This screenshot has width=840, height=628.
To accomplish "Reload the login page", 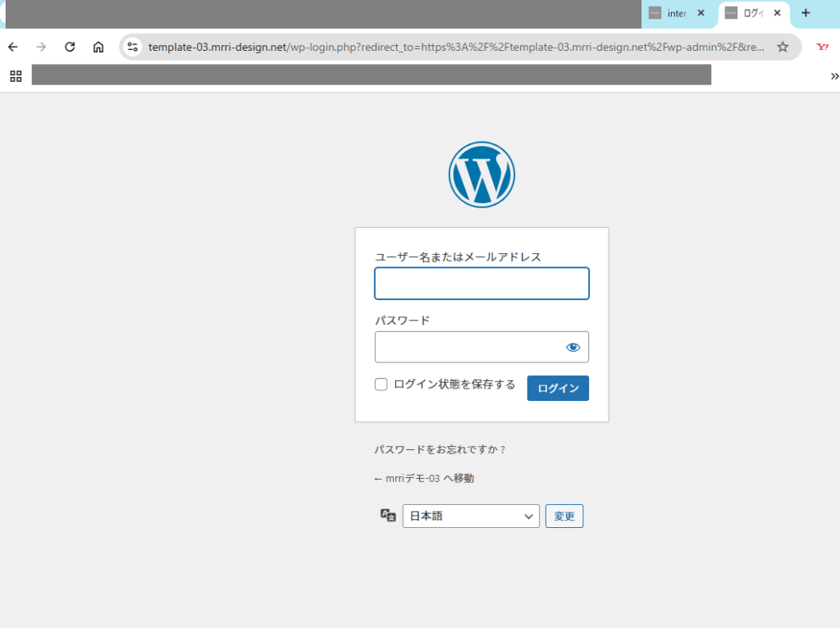I will 70,47.
